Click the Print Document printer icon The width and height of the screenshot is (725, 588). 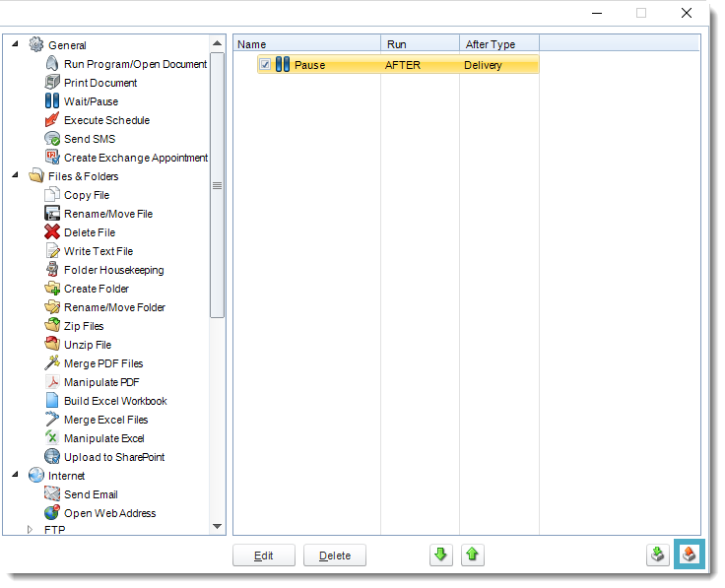[x=52, y=83]
